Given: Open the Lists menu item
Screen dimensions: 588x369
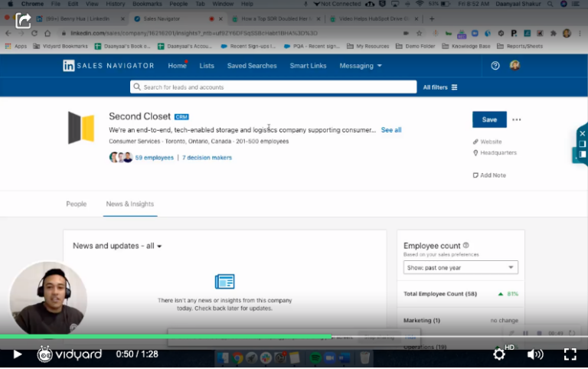Looking at the screenshot, I should [207, 66].
